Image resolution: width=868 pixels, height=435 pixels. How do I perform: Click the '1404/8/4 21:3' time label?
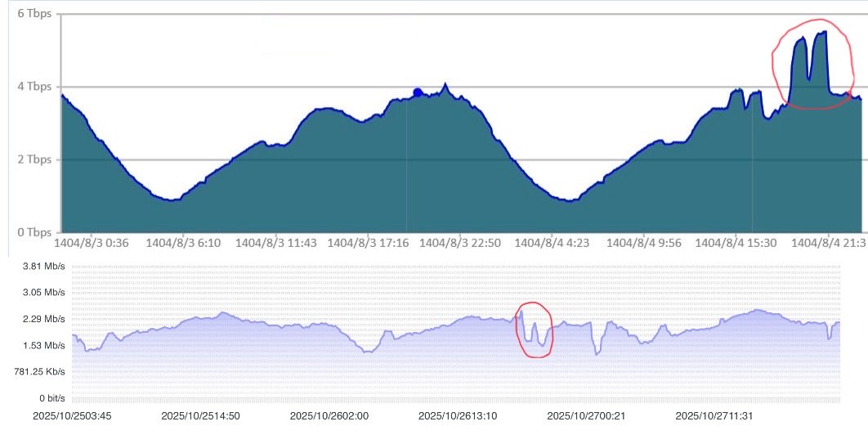(828, 244)
